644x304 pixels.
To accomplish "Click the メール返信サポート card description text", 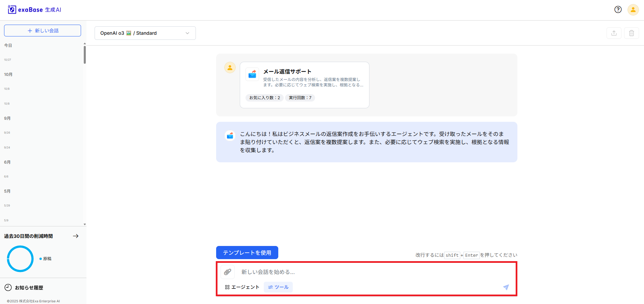I will [x=313, y=82].
